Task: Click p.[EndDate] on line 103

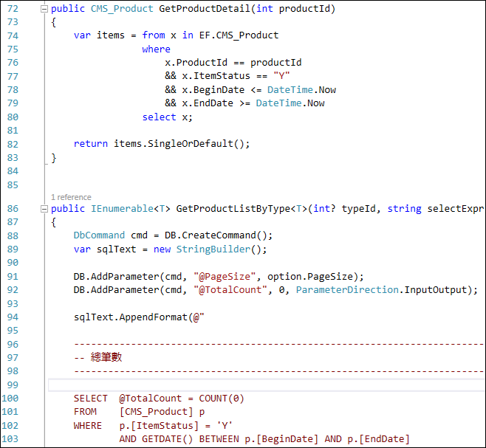Action: [378, 439]
